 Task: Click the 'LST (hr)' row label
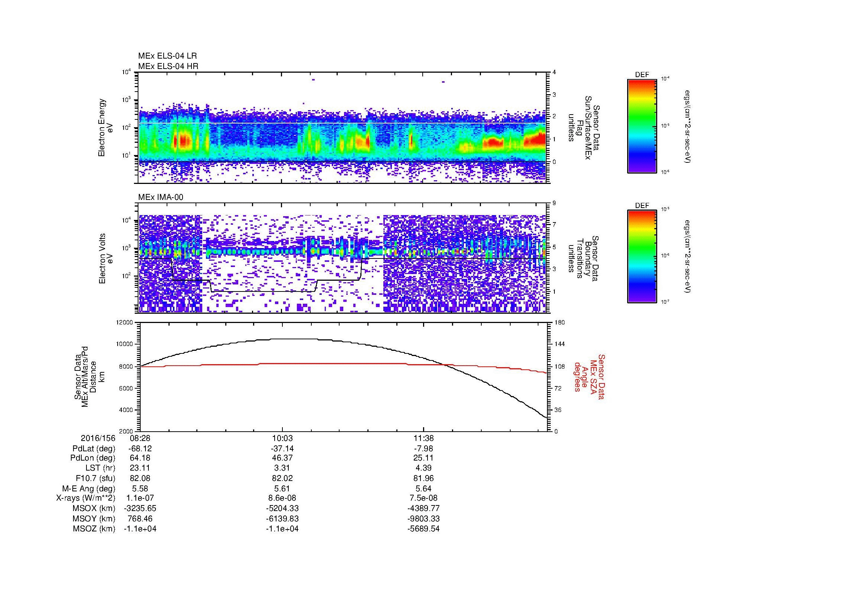[100, 468]
